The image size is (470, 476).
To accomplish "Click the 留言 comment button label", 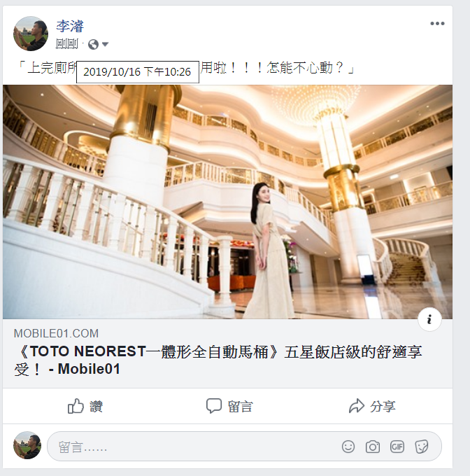I will [x=240, y=407].
